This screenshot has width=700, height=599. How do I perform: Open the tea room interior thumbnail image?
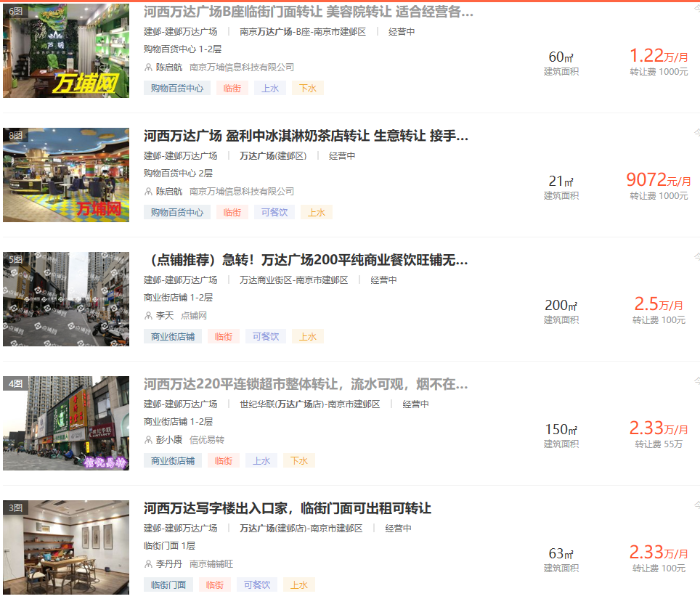66,548
